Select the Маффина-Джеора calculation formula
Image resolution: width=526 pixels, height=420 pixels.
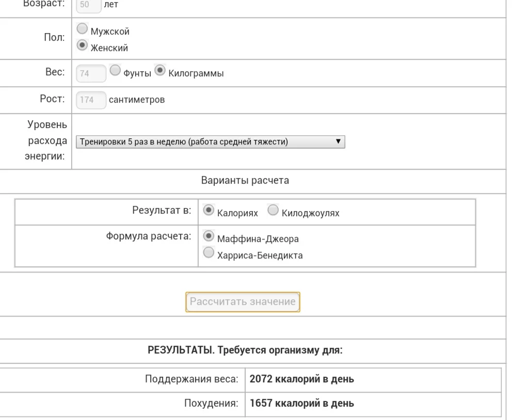point(209,236)
